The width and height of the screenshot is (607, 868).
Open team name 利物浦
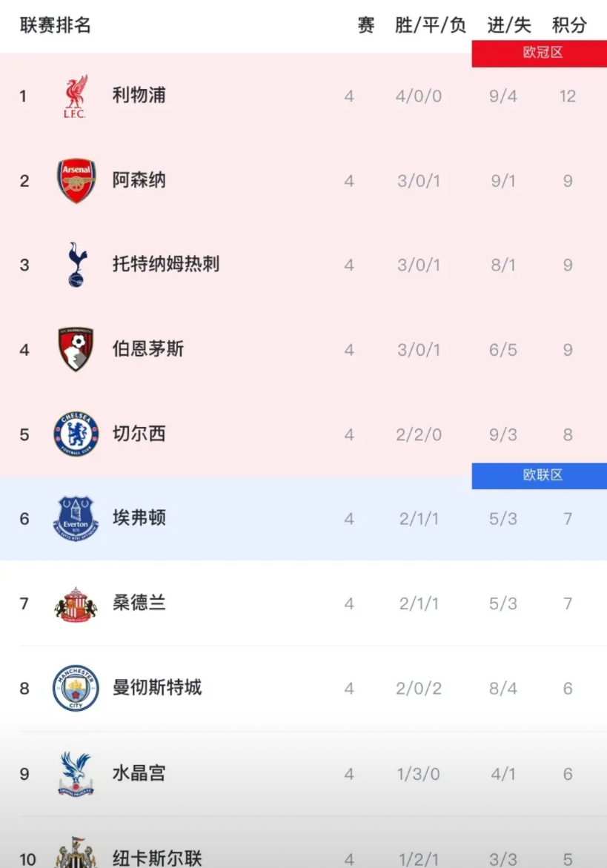(x=139, y=96)
